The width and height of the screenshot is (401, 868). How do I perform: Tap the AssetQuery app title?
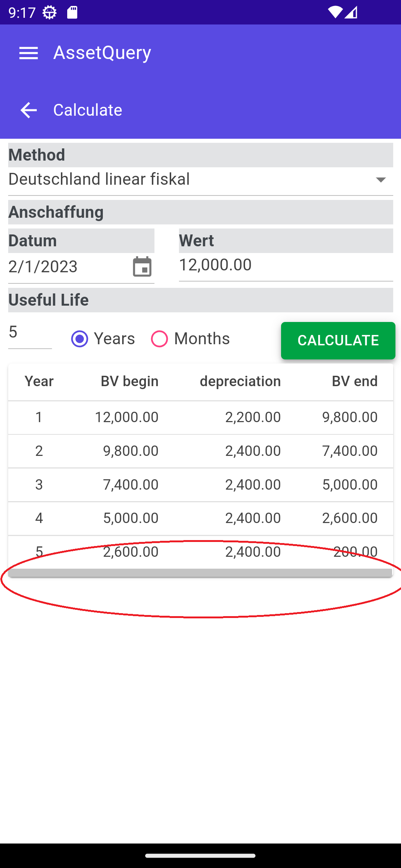click(x=102, y=53)
